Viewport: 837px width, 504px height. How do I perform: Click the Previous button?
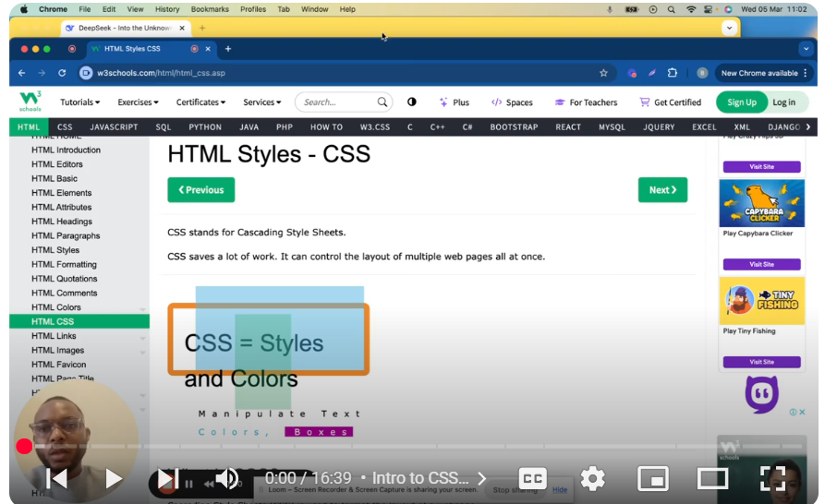pyautogui.click(x=200, y=190)
